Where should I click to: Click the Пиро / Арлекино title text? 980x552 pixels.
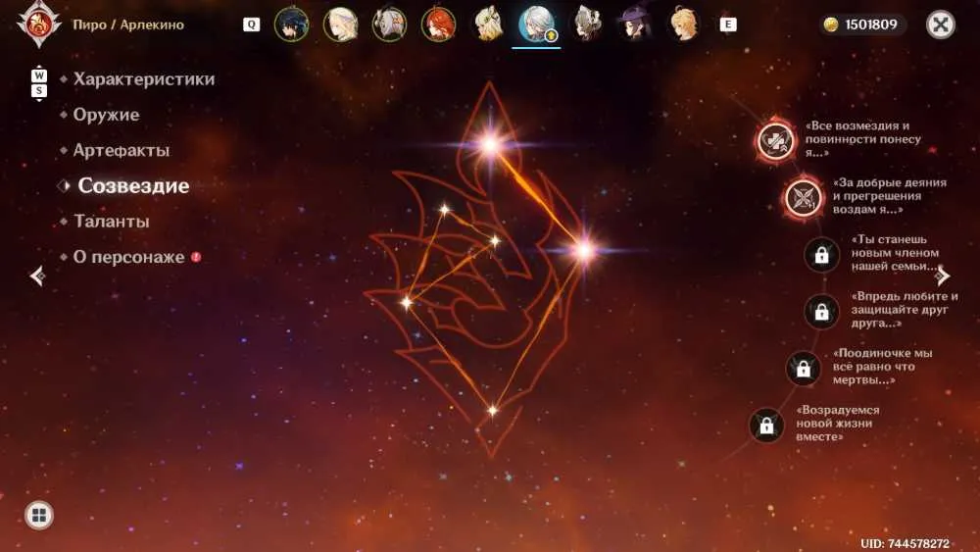[128, 25]
